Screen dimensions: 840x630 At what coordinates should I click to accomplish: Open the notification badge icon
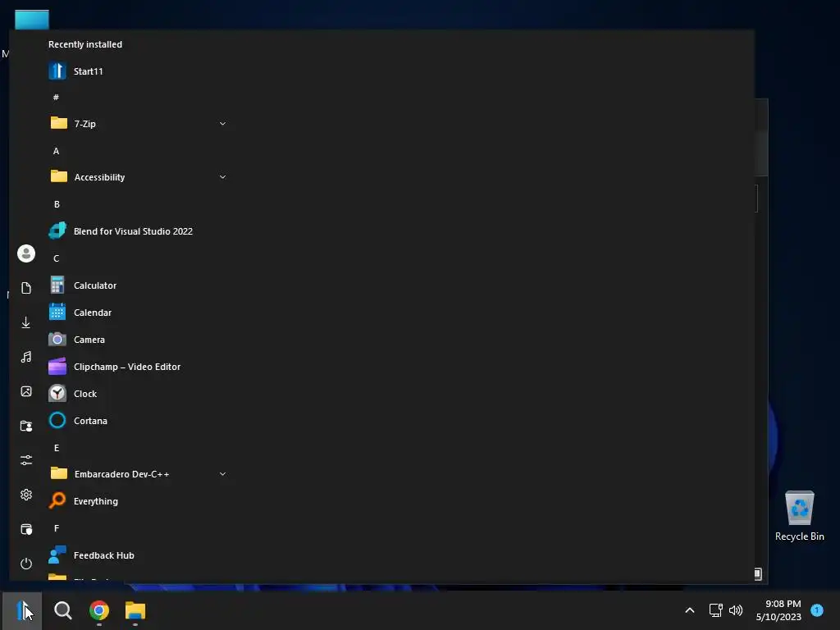pyautogui.click(x=817, y=609)
